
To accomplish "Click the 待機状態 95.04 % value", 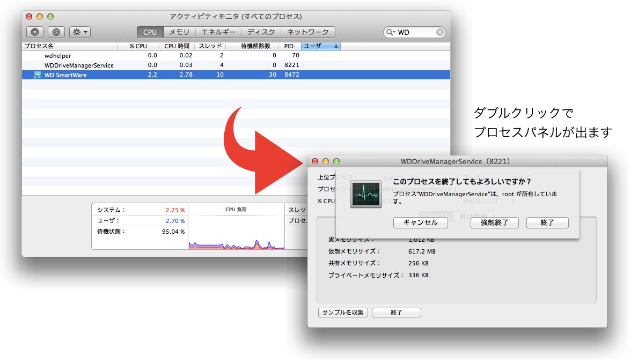I will point(173,232).
